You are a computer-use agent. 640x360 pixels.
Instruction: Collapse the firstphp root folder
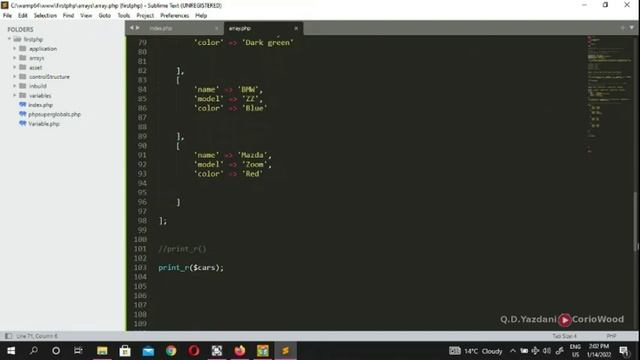[x=9, y=39]
